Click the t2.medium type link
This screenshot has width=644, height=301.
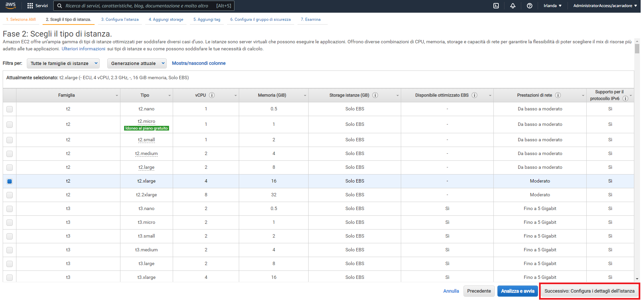pos(147,153)
